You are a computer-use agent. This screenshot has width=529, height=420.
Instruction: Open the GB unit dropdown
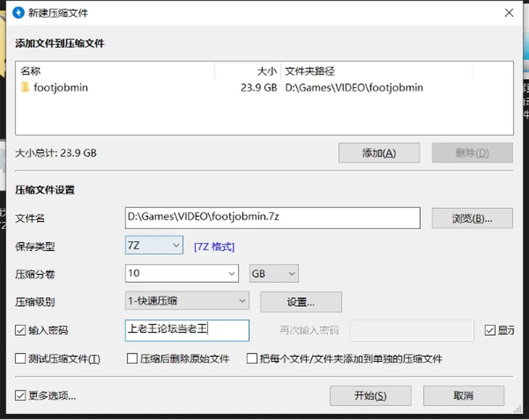click(x=274, y=274)
